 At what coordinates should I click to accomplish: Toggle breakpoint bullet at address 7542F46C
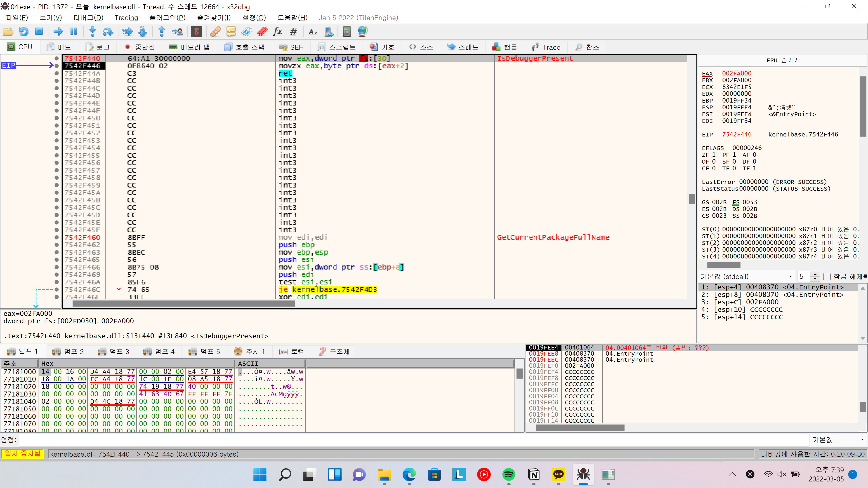57,289
